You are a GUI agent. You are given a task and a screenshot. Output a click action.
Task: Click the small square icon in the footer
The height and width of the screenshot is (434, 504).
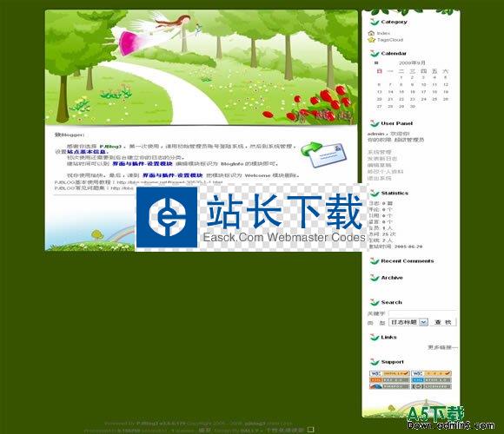coord(310,429)
